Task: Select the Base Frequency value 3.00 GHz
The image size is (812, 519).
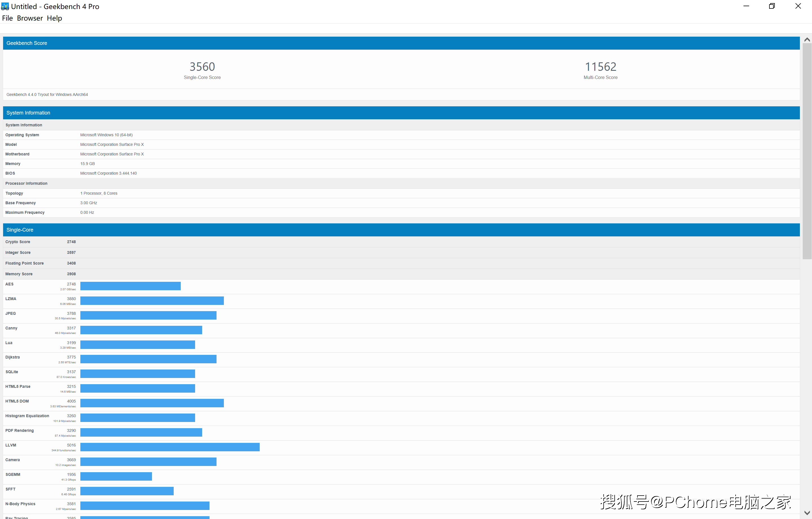Action: pyautogui.click(x=89, y=203)
